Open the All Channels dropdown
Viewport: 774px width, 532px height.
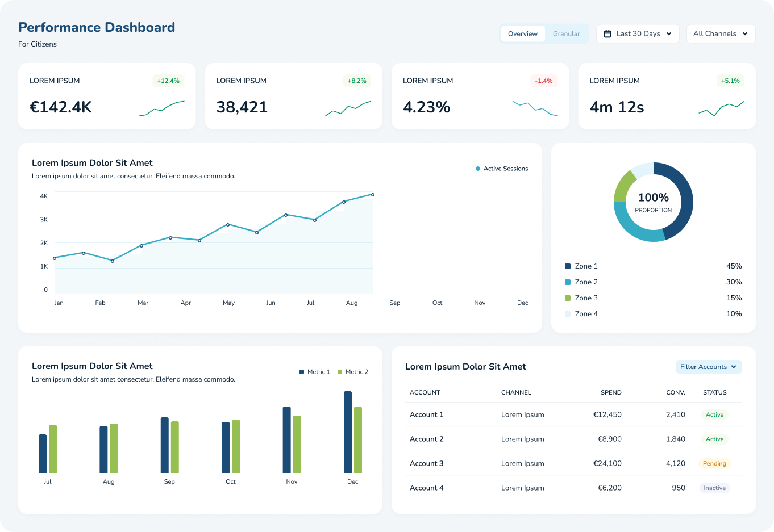pos(721,33)
